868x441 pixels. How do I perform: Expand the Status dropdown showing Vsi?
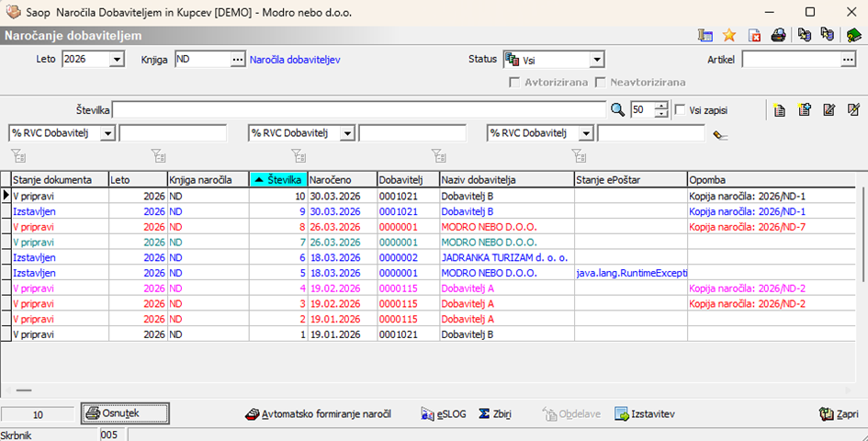pyautogui.click(x=597, y=60)
